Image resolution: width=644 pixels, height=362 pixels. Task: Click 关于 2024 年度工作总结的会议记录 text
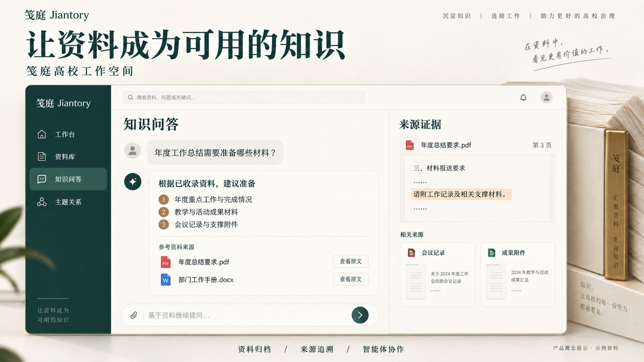click(449, 277)
